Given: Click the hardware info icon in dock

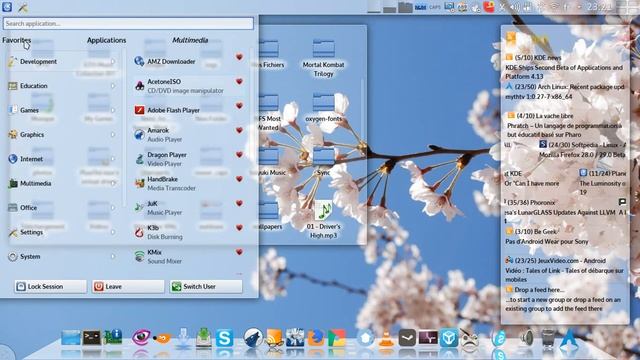Looking at the screenshot, I should coord(113,337).
